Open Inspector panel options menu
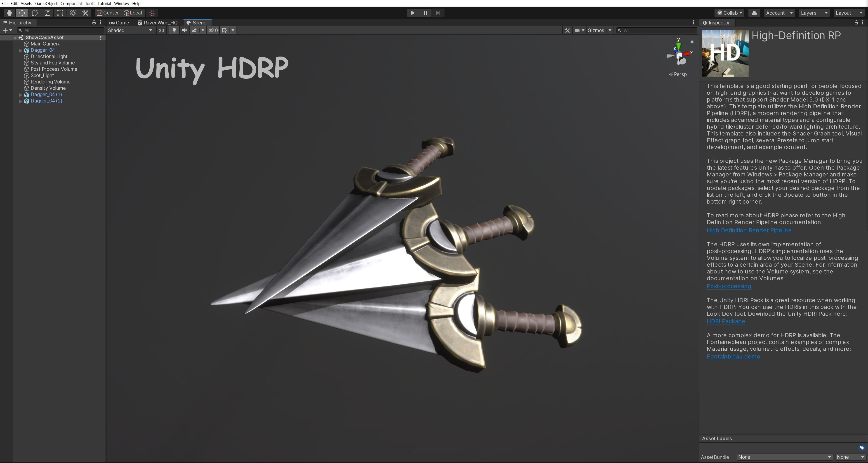The width and height of the screenshot is (868, 463). 863,23
